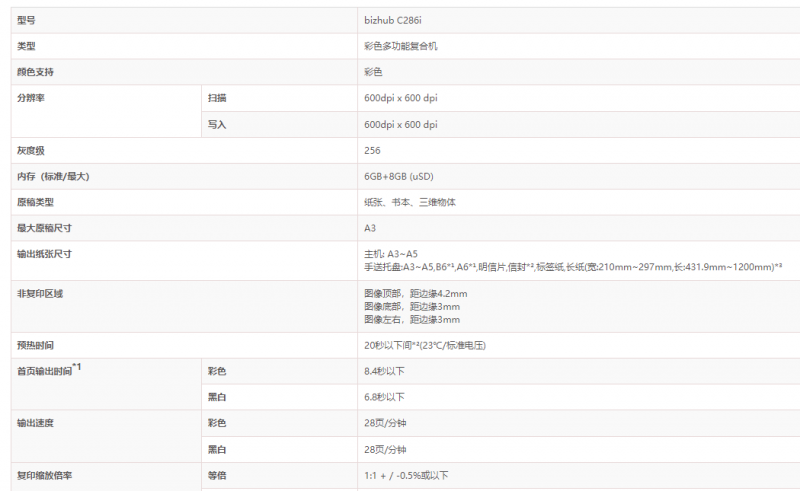800x491 pixels.
Task: Select the 颜色支持 label
Action: [35, 72]
